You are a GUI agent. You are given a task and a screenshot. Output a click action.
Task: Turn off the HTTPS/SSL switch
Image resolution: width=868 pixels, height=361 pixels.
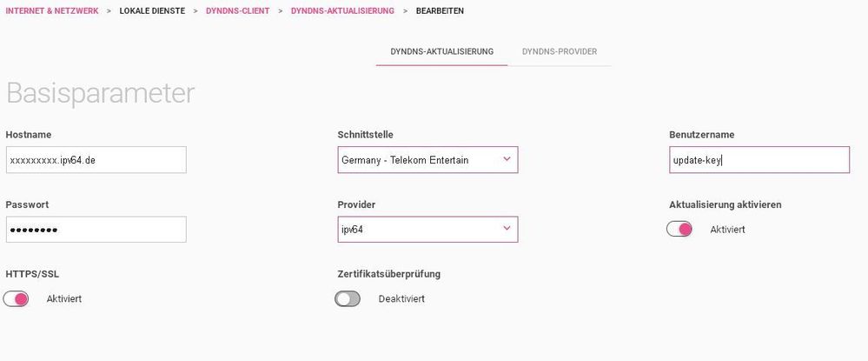(16, 299)
